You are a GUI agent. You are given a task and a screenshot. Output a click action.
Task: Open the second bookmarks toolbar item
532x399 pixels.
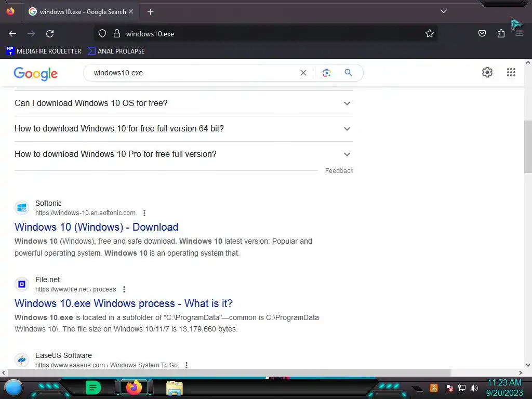(116, 51)
